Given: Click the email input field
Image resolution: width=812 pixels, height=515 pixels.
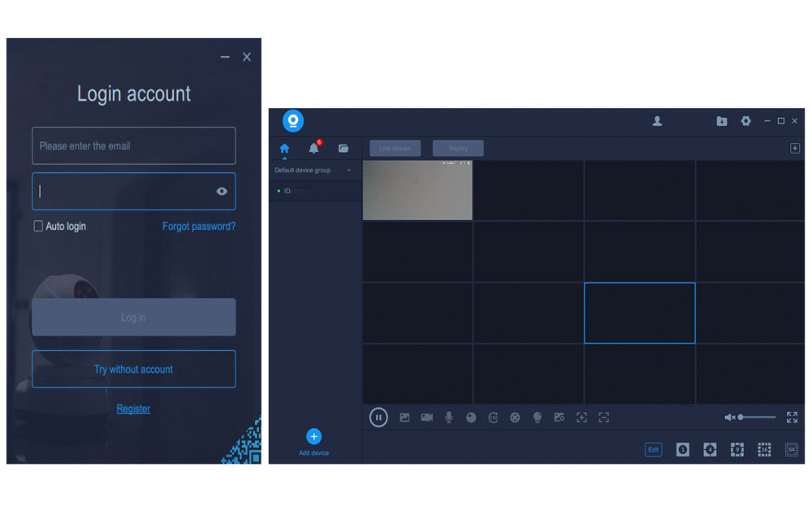Looking at the screenshot, I should 134,146.
